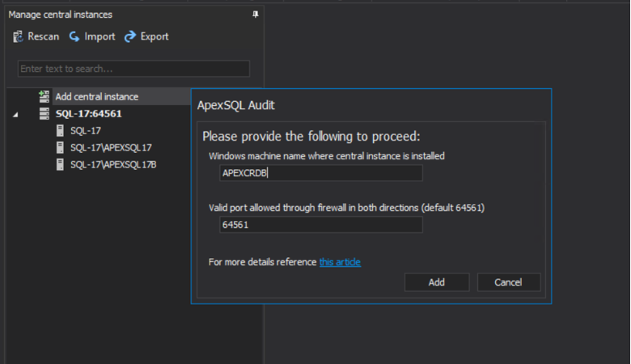
Task: Click the 'Valid port allowed through firewall' label
Action: [x=346, y=208]
